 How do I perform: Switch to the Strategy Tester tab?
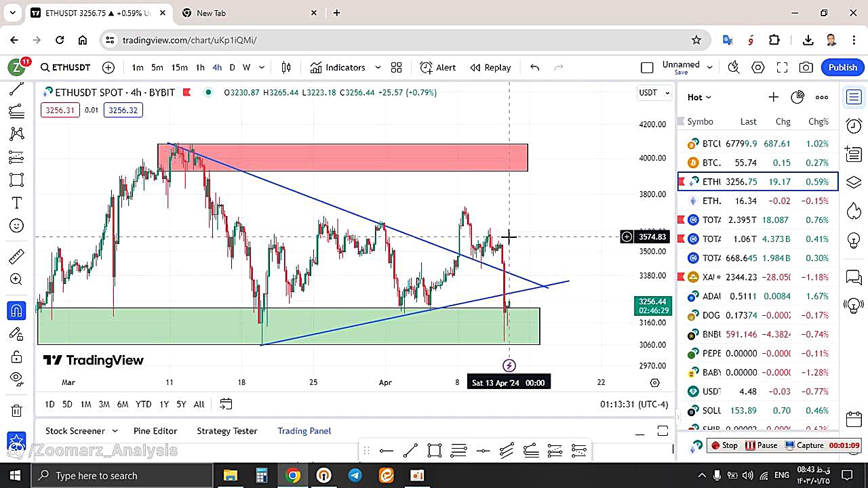tap(227, 431)
